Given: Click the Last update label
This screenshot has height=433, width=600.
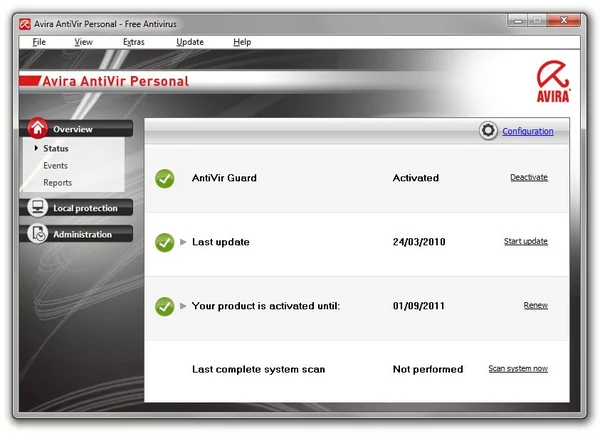Looking at the screenshot, I should pos(221,242).
